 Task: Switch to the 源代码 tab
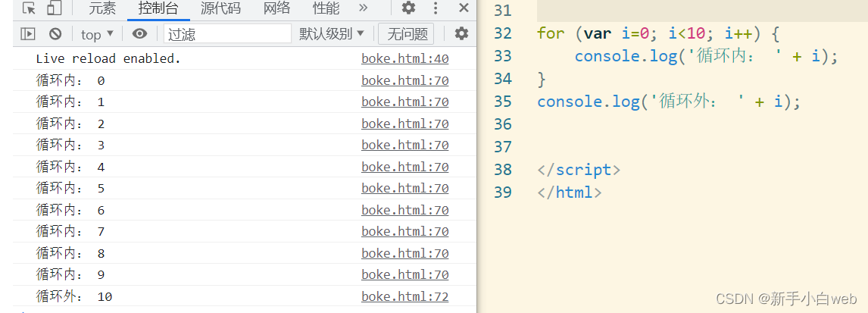click(221, 8)
